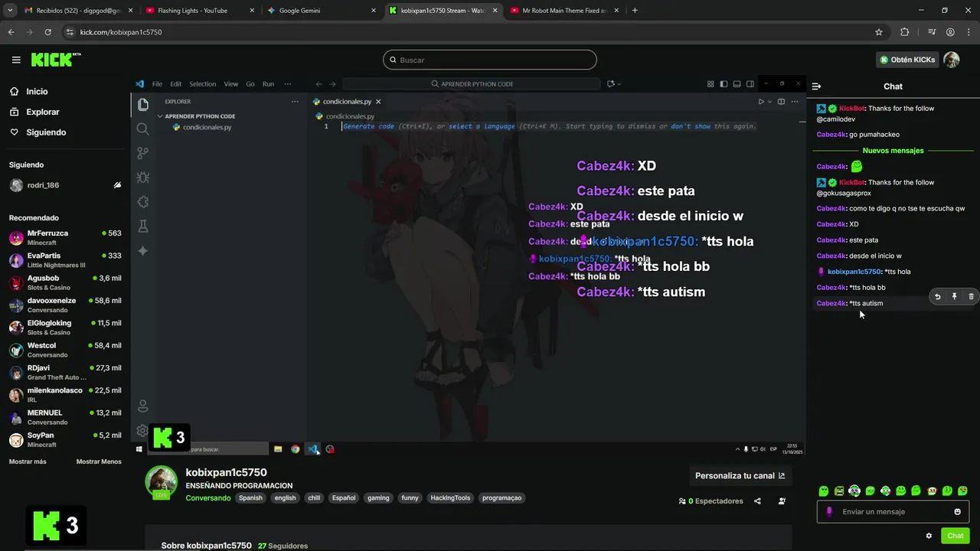Screen dimensions: 980x551
Task: Click the purple microphone icon in message box
Action: [829, 511]
